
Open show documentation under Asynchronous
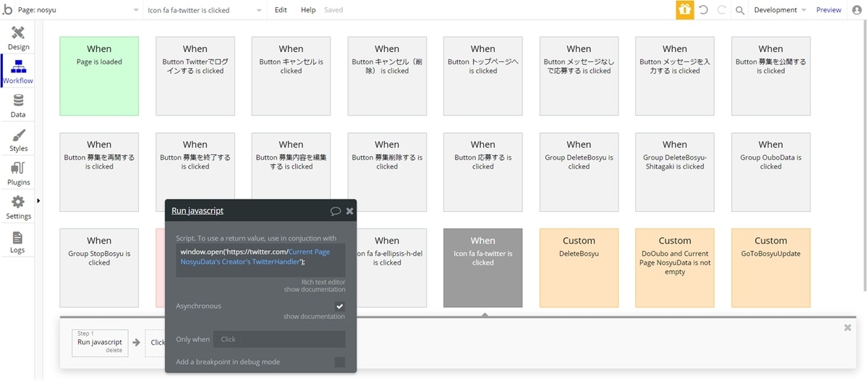tap(314, 317)
